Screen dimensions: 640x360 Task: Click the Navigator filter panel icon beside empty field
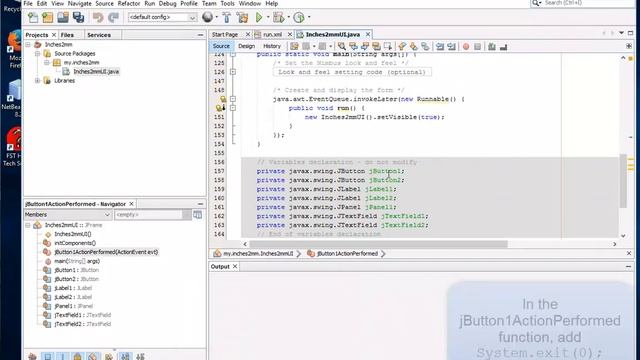(198, 215)
